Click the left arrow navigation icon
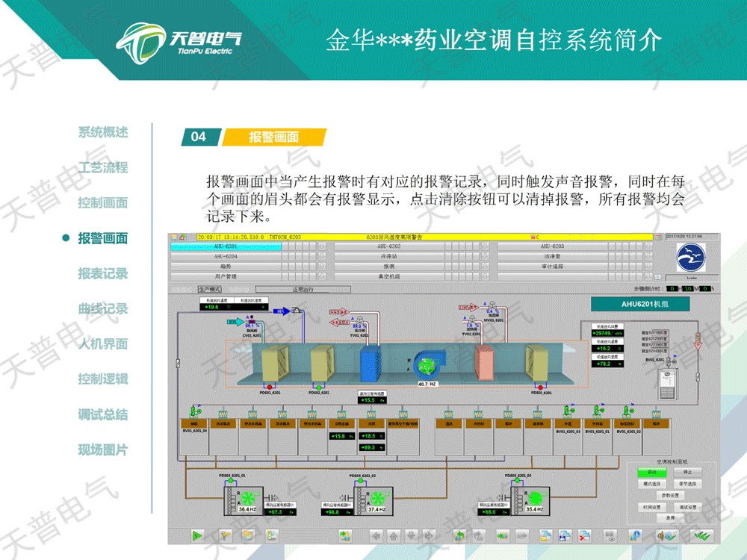Image resolution: width=747 pixels, height=560 pixels. [x=376, y=536]
